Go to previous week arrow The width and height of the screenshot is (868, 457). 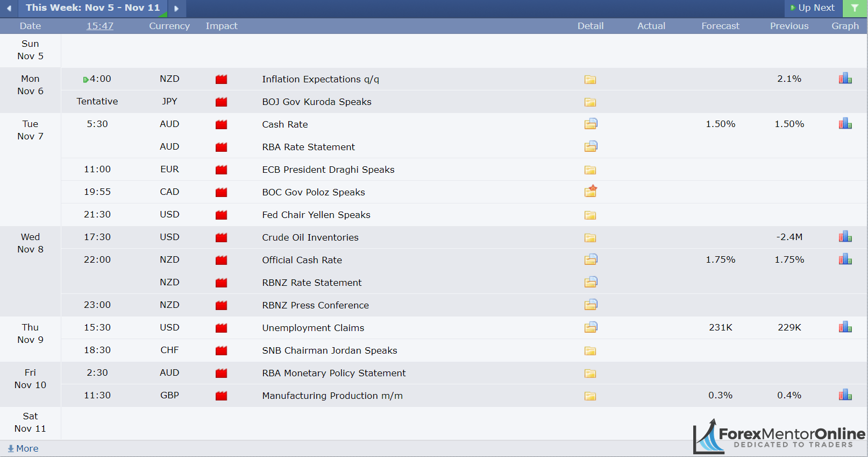9,8
